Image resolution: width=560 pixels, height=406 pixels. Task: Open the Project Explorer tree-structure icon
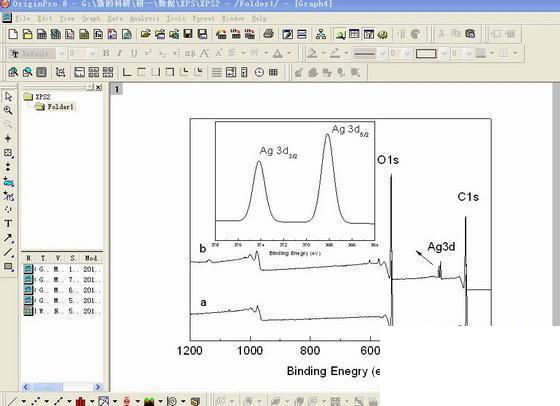tap(321, 34)
